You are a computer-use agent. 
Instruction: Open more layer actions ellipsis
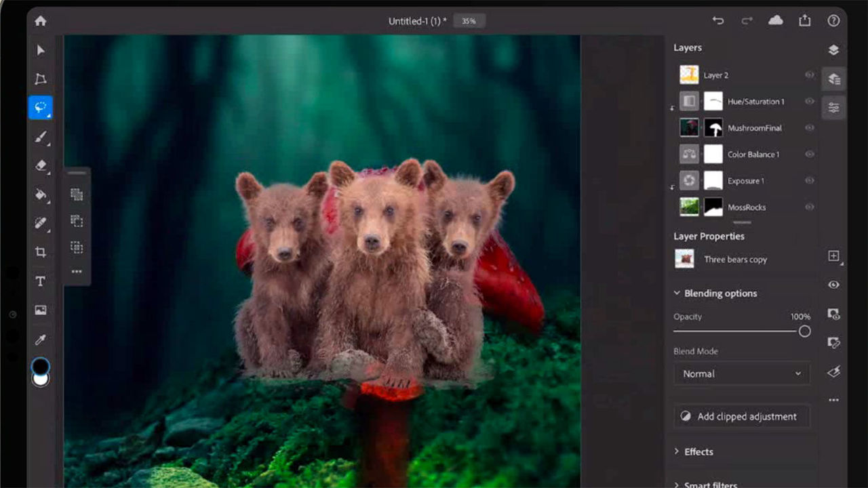(834, 400)
